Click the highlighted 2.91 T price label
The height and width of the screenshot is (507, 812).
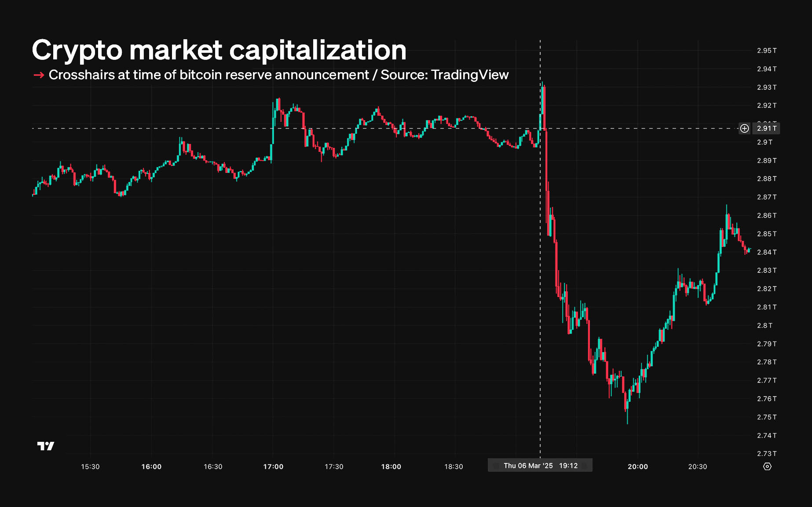tap(767, 129)
